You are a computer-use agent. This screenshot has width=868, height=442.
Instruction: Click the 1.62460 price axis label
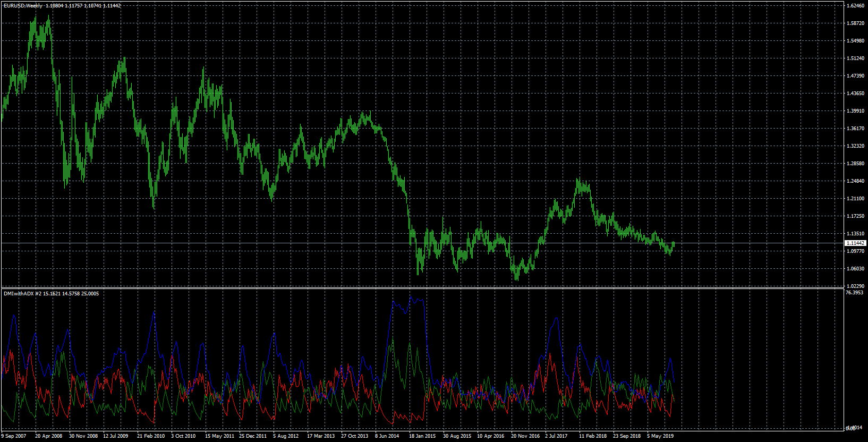855,6
